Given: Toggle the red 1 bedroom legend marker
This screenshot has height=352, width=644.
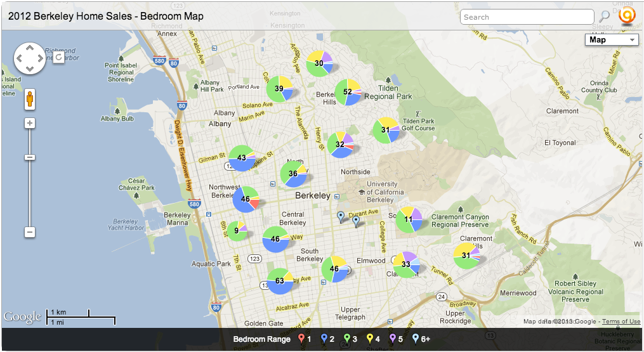Looking at the screenshot, I should (301, 339).
